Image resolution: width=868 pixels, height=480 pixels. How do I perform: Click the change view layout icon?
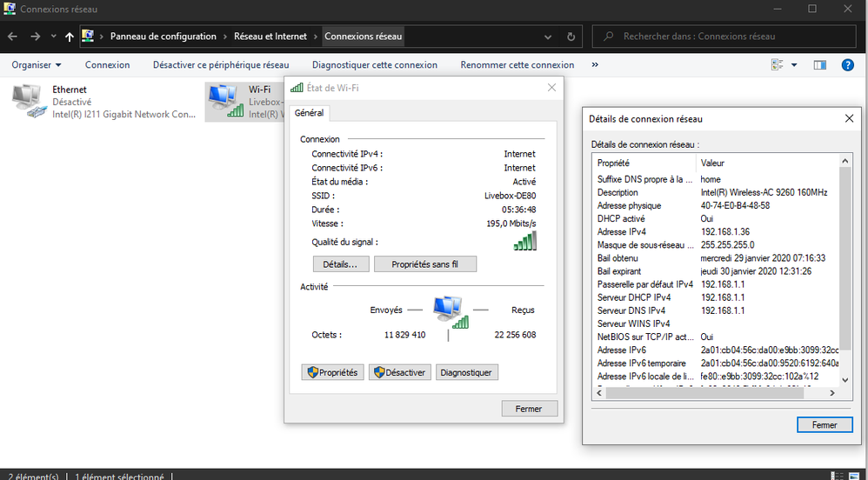pyautogui.click(x=778, y=65)
